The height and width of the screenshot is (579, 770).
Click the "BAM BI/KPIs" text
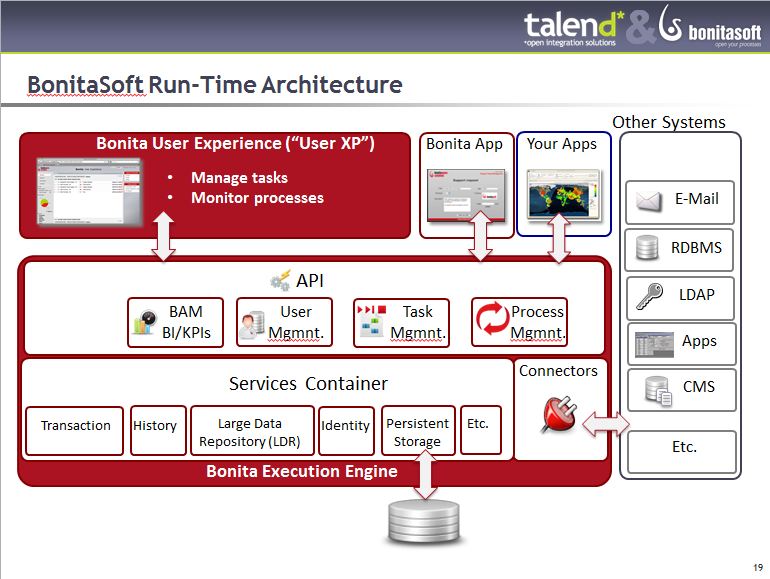pyautogui.click(x=186, y=322)
